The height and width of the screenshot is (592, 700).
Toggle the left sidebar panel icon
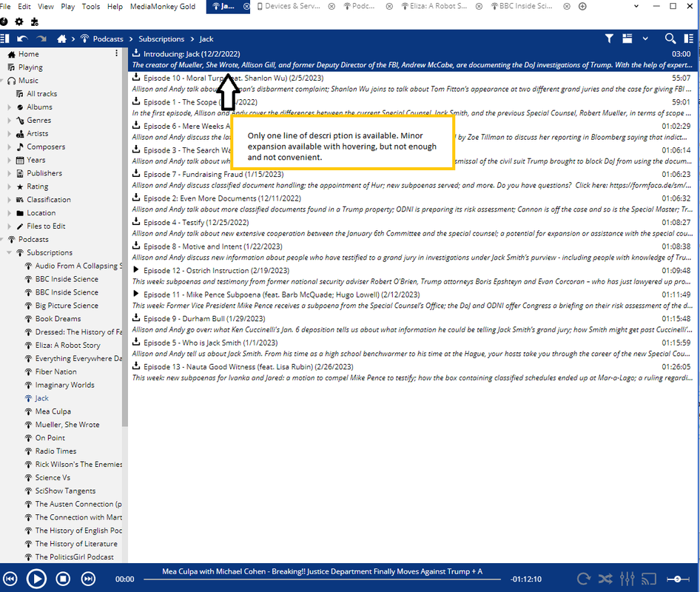(5, 38)
